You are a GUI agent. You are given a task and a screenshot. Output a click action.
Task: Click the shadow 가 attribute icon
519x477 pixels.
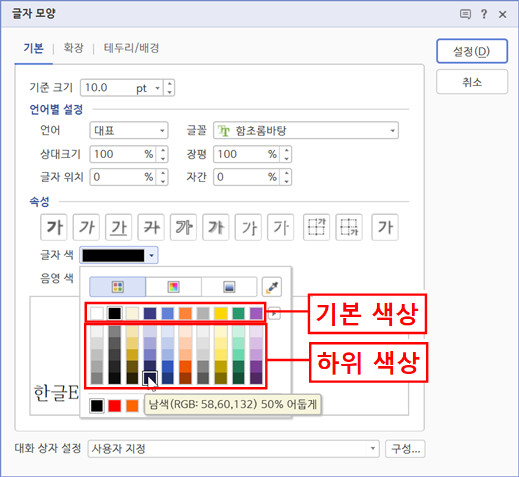(216, 227)
